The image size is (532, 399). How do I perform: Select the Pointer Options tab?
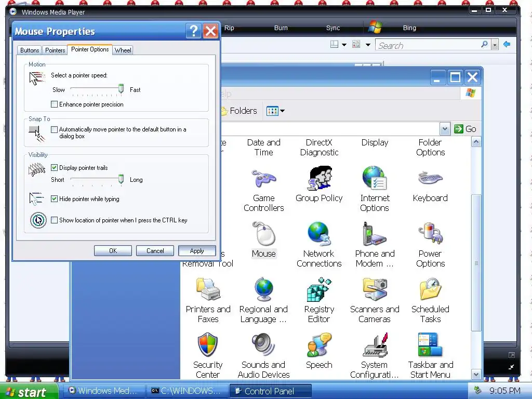[x=90, y=49]
